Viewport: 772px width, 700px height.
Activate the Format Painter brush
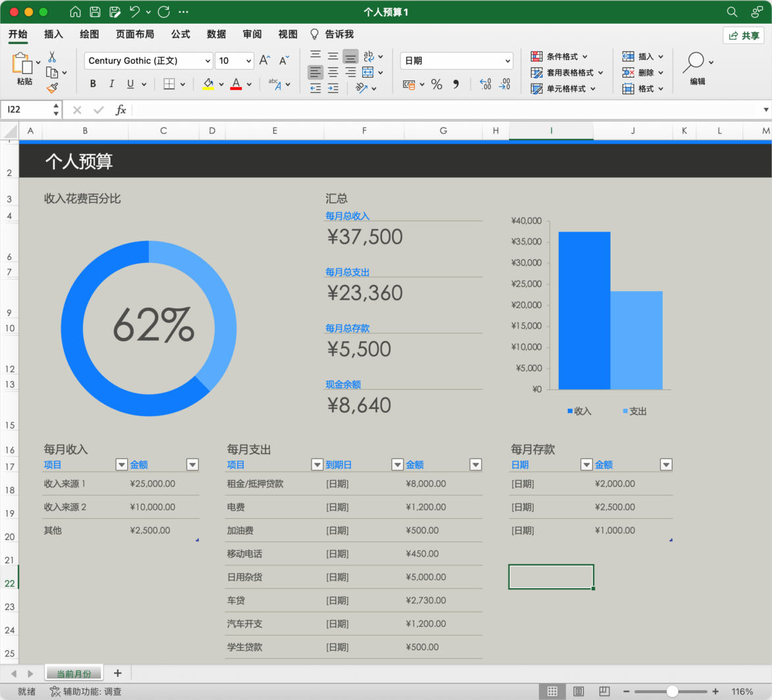coord(52,88)
